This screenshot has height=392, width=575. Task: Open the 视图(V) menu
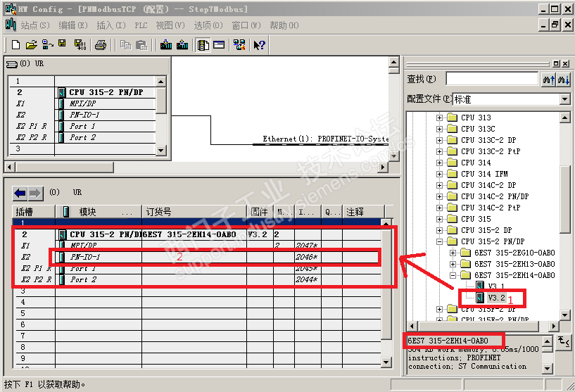point(170,25)
